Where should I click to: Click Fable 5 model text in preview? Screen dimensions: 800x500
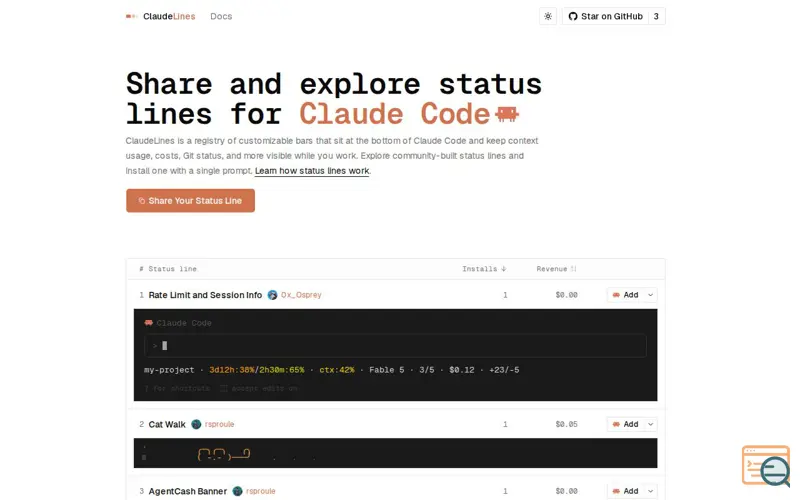pos(387,370)
